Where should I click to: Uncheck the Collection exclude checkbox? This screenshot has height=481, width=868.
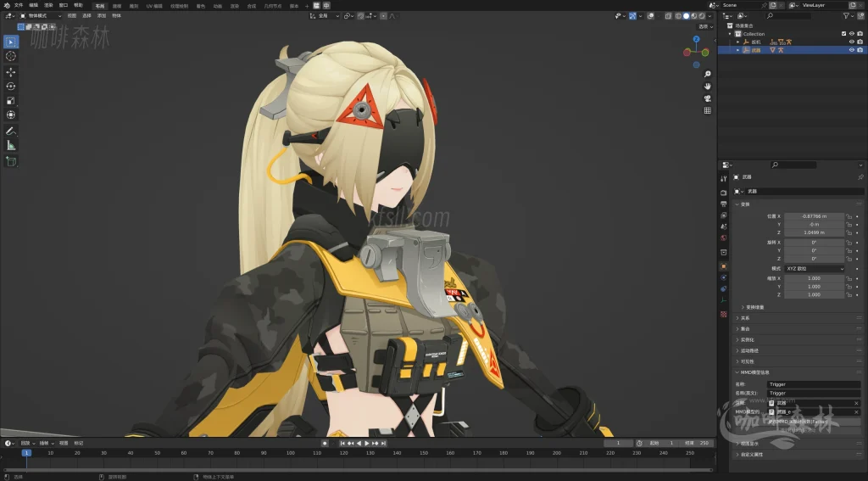coord(843,34)
